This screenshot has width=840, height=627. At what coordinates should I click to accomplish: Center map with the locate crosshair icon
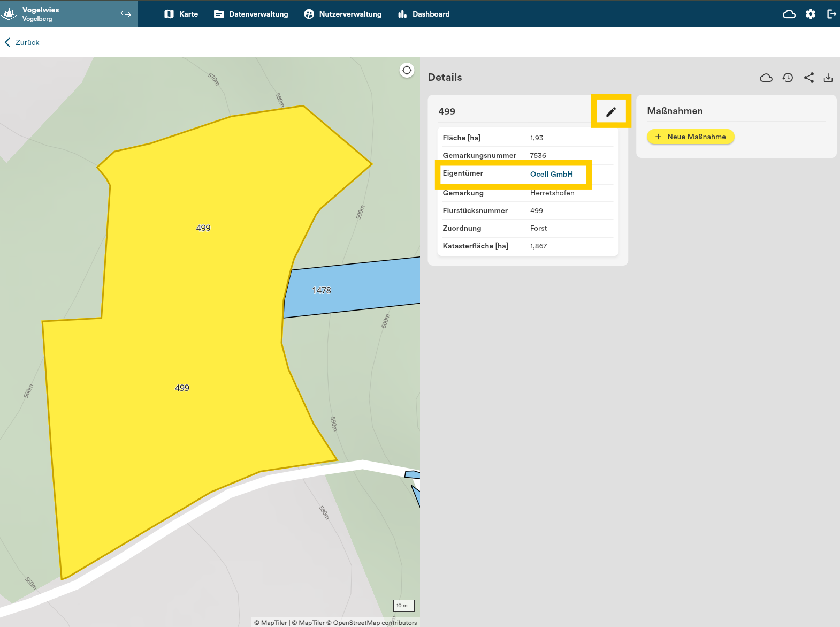(407, 70)
